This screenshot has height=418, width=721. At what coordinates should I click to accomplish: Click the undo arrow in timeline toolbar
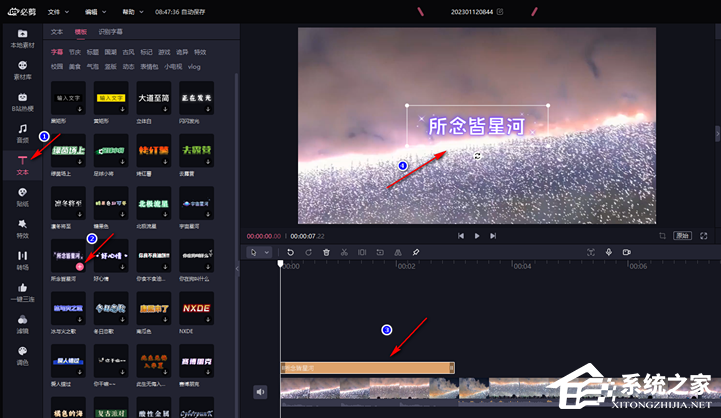[290, 252]
